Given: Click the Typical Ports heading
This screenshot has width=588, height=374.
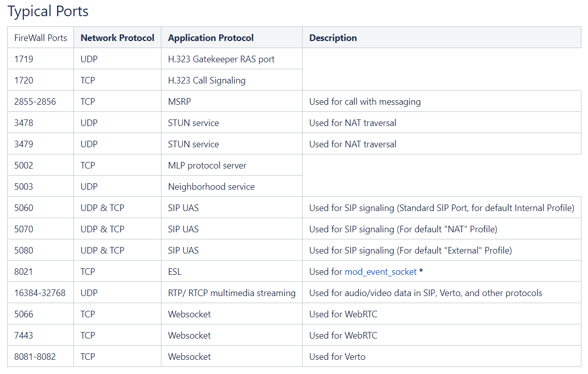Looking at the screenshot, I should (x=48, y=11).
